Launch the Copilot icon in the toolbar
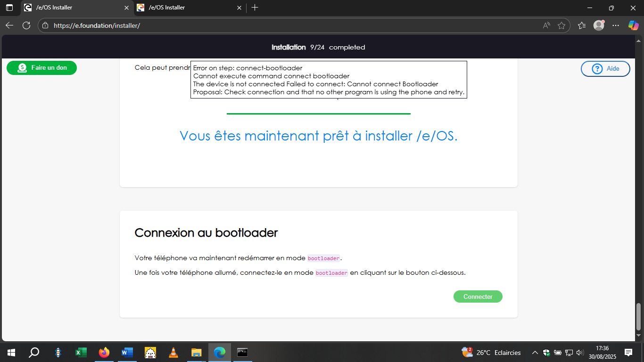 click(x=633, y=25)
